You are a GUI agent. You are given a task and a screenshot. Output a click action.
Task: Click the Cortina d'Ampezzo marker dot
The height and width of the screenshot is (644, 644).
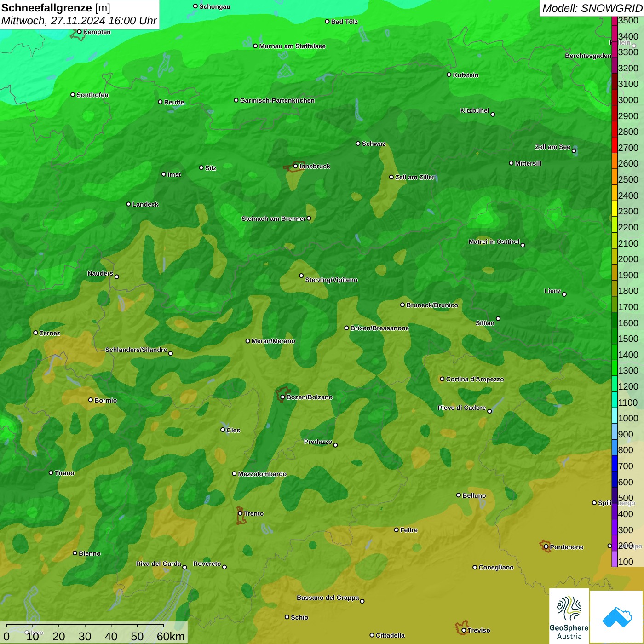[442, 379]
